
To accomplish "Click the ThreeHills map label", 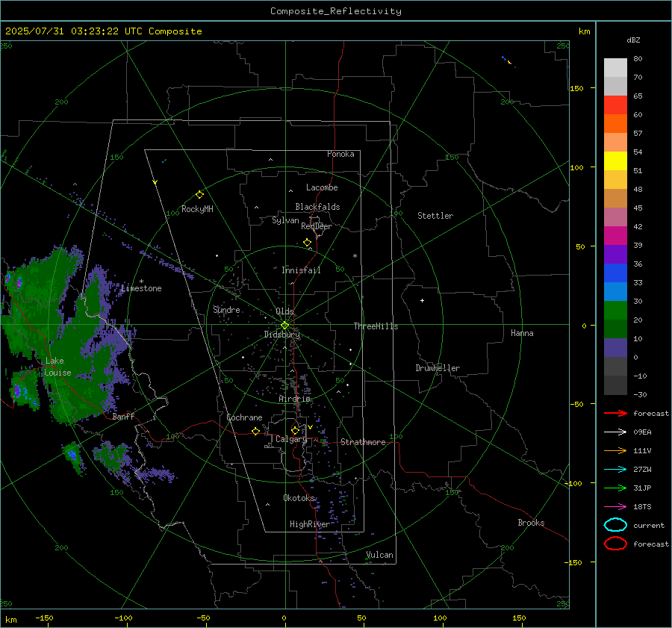I will (x=376, y=326).
